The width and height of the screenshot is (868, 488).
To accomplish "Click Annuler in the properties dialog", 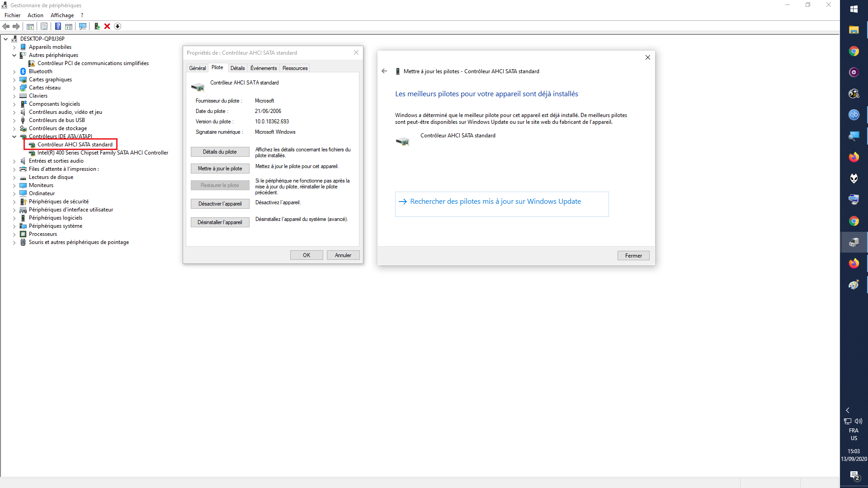I will tap(343, 255).
